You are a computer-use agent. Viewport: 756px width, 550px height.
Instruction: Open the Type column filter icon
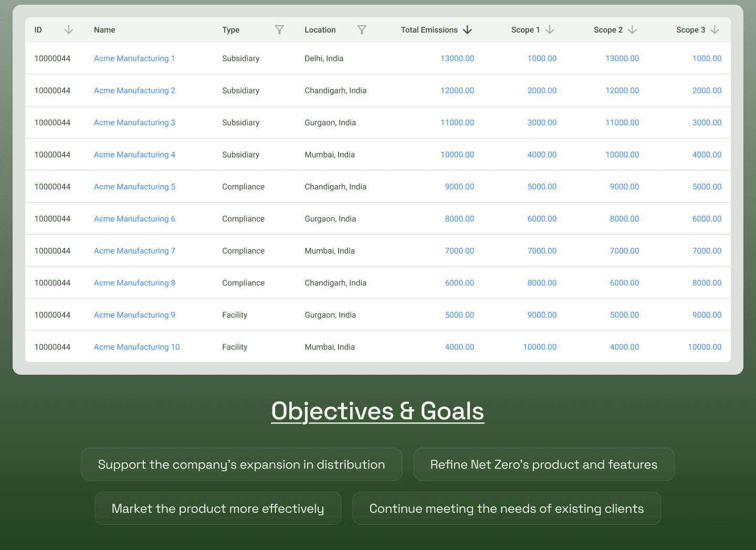[279, 30]
